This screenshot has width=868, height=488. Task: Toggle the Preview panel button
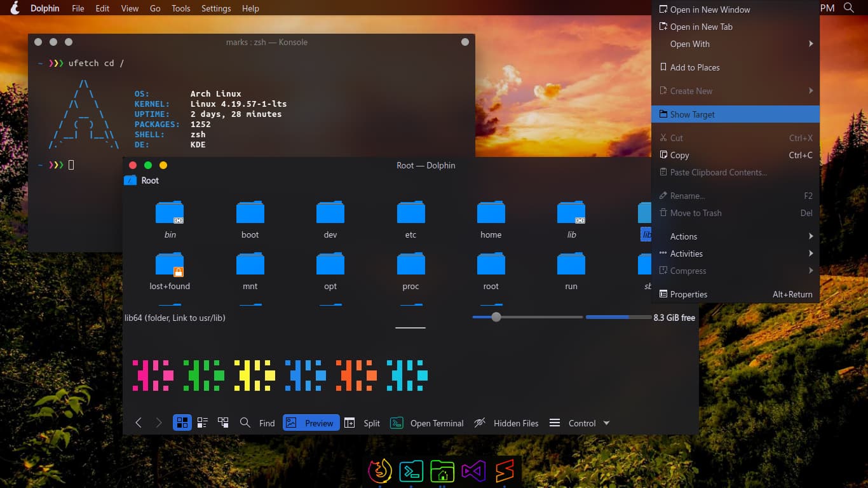click(311, 423)
